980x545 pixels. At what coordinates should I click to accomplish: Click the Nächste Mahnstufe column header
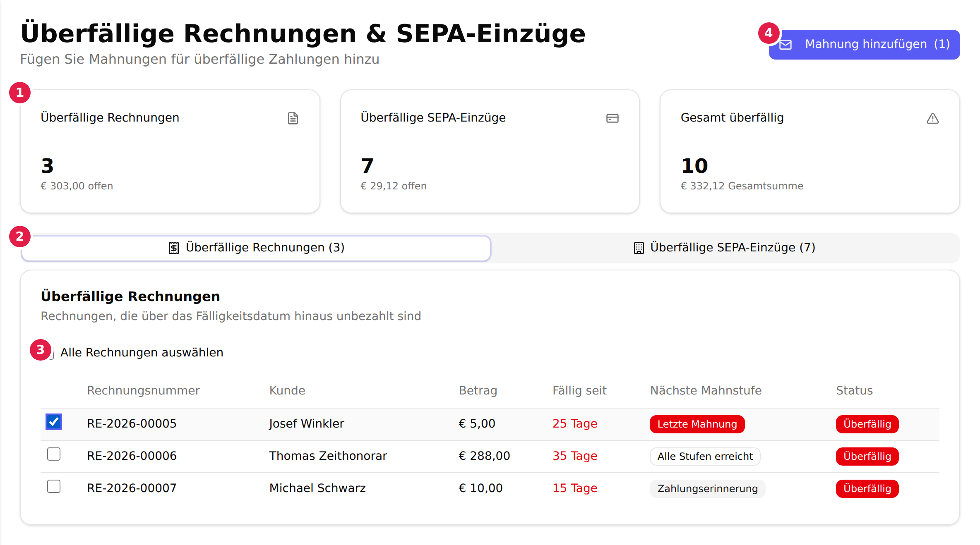(x=706, y=390)
